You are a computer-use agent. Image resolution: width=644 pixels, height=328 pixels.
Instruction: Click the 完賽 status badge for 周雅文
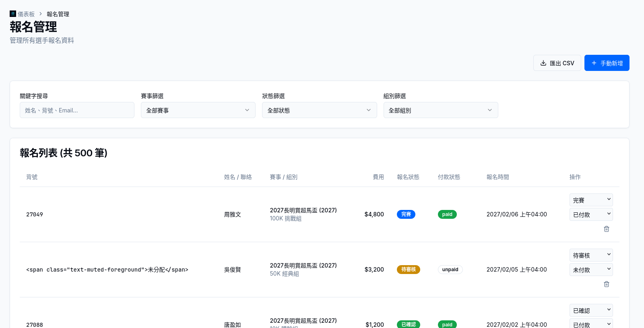[x=406, y=214]
